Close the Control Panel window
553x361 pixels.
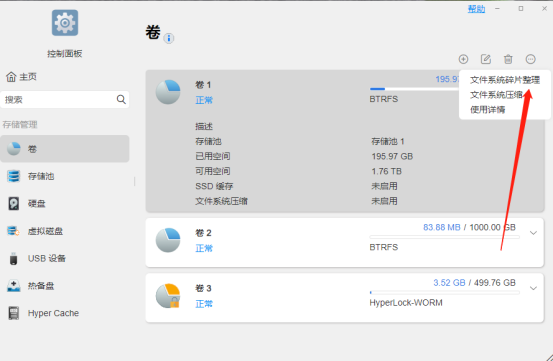click(x=544, y=8)
